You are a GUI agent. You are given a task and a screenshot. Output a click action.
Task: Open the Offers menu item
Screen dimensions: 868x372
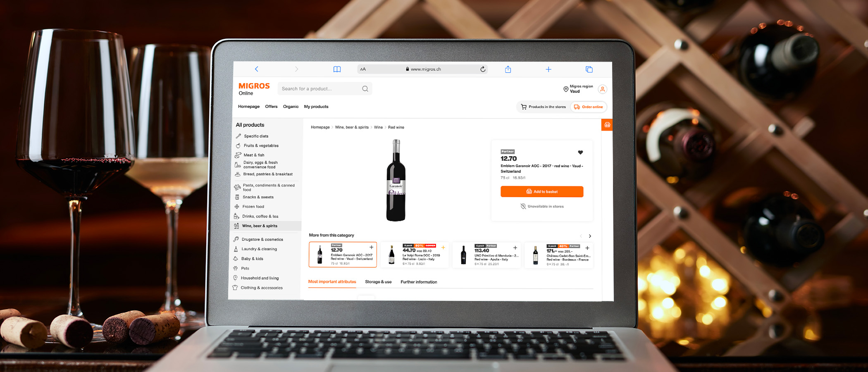[271, 107]
